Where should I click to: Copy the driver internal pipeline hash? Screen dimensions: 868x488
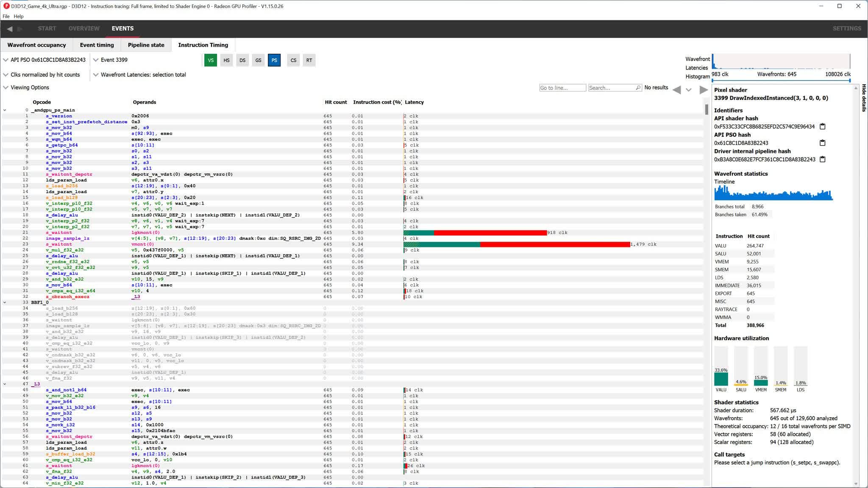(822, 159)
